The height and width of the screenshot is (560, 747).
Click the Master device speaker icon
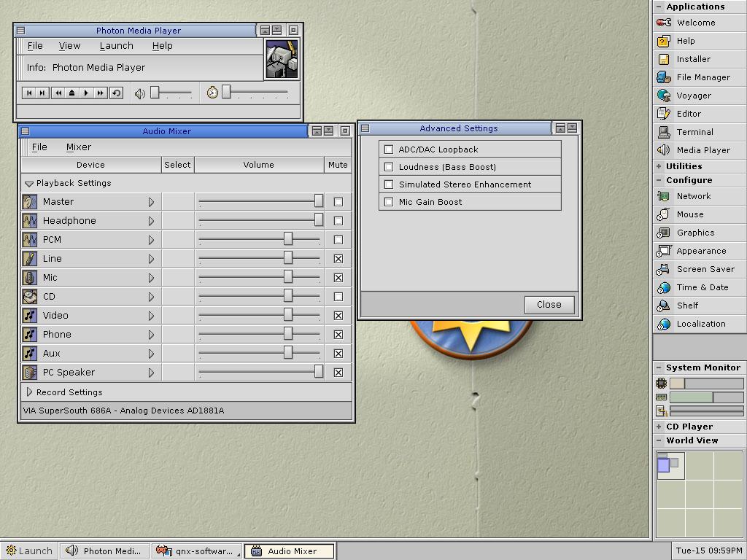point(30,202)
